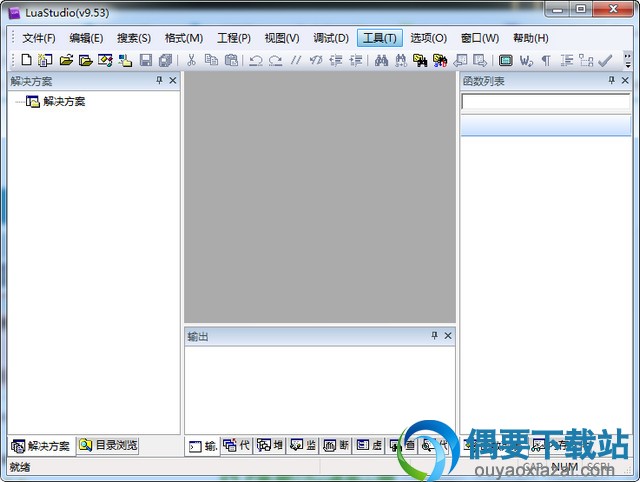The height and width of the screenshot is (482, 640).
Task: Switch to the 解决方案 bottom tab
Action: [41, 446]
